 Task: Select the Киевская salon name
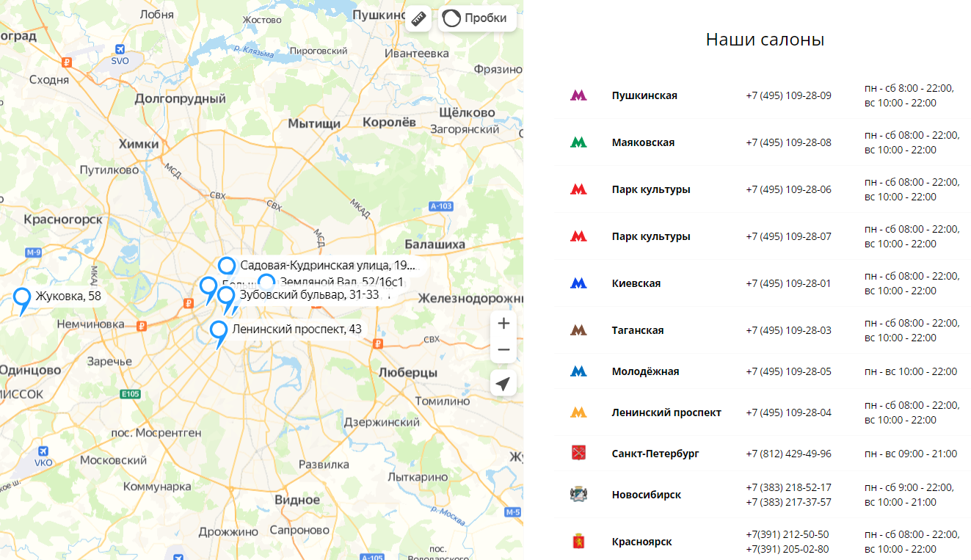636,283
